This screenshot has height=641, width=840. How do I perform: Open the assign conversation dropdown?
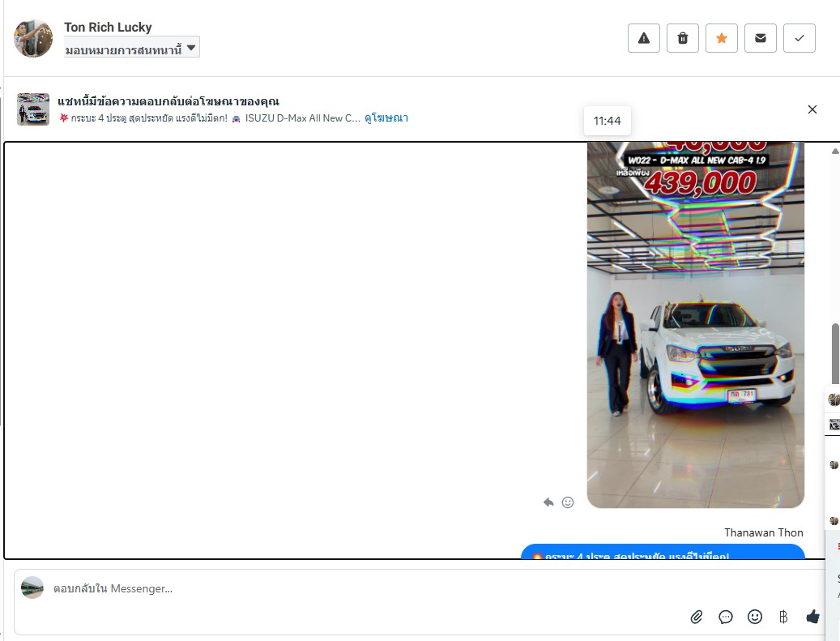click(132, 47)
